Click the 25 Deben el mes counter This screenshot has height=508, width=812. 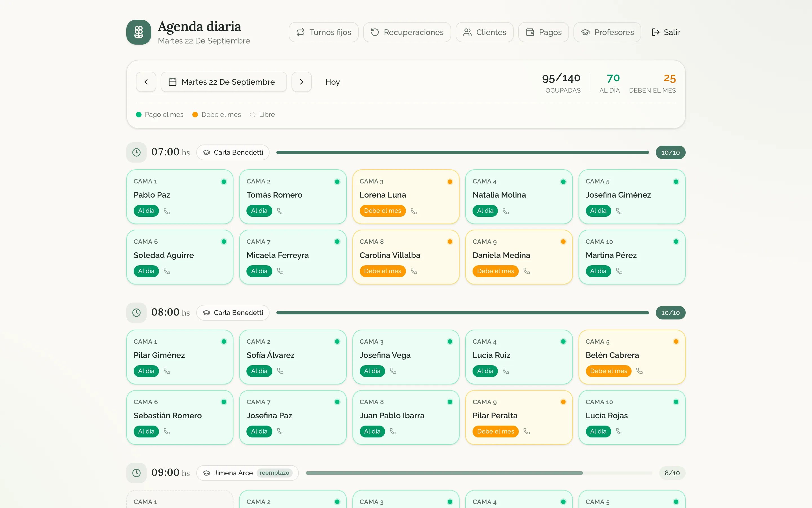652,83
